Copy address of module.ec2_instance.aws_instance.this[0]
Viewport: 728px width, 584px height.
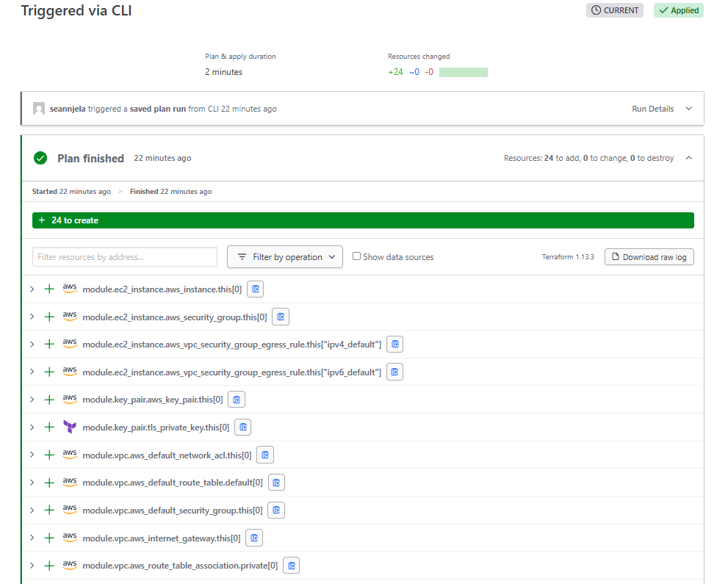[255, 289]
